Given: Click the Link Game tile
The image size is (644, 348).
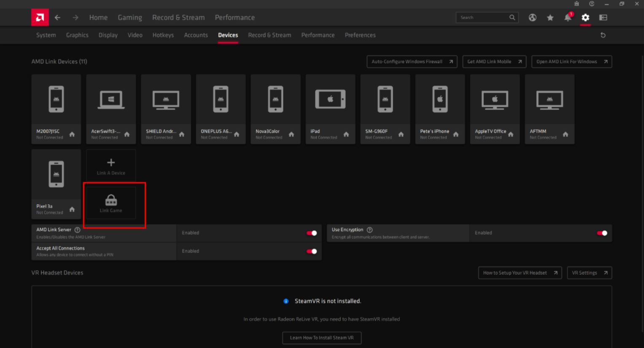Looking at the screenshot, I should coord(111,203).
